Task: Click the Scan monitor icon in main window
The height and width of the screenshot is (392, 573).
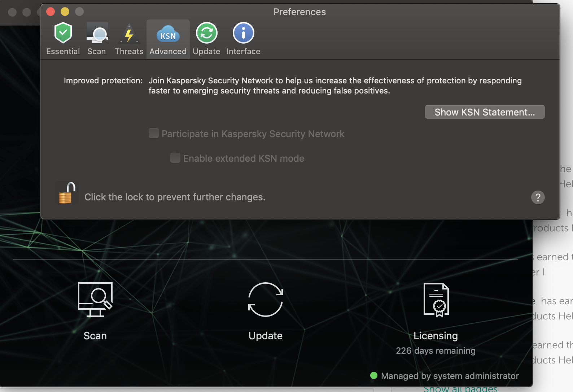Action: (x=95, y=300)
